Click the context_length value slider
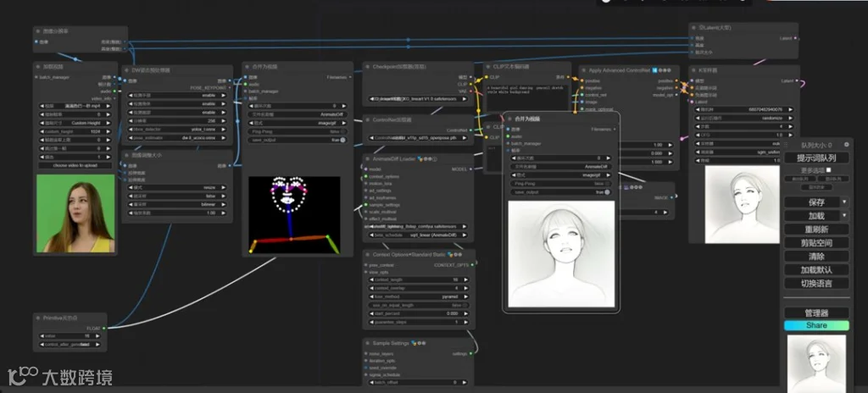 [x=417, y=279]
